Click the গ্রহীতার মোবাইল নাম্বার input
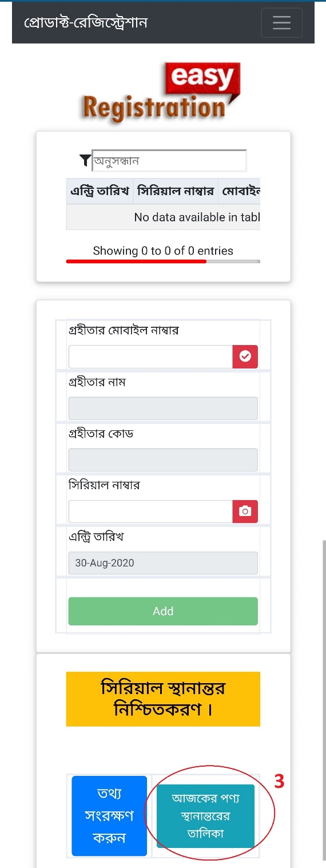The height and width of the screenshot is (868, 326). [x=150, y=356]
